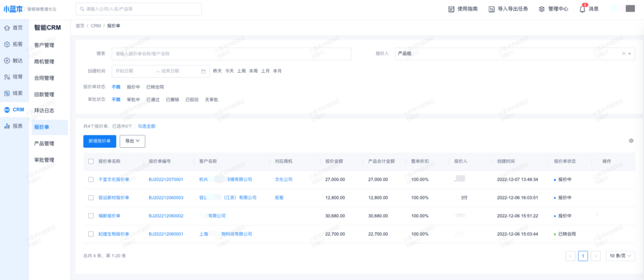This screenshot has height=280, width=644.
Task: Expand the 导出 export dropdown
Action: (x=132, y=142)
